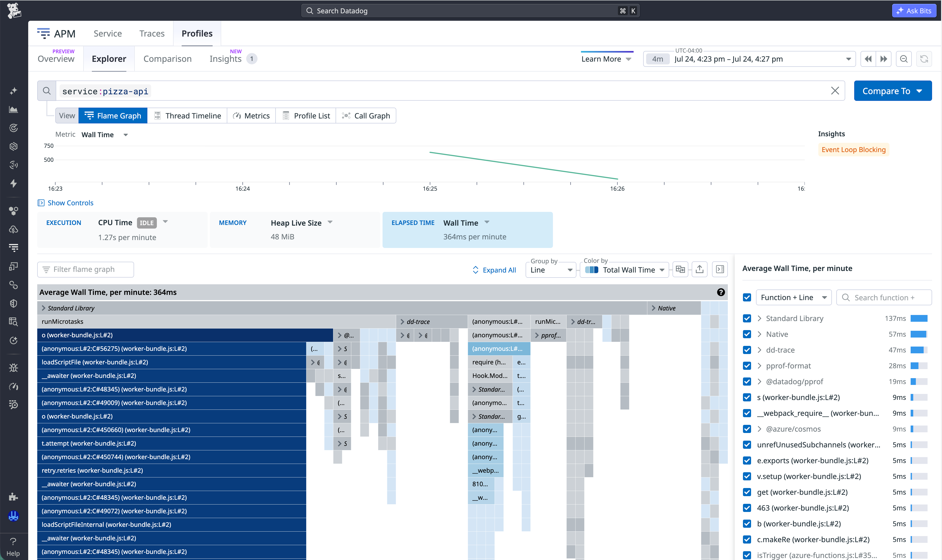Expand the pprof-format list row
This screenshot has height=560, width=942.
coord(759,366)
